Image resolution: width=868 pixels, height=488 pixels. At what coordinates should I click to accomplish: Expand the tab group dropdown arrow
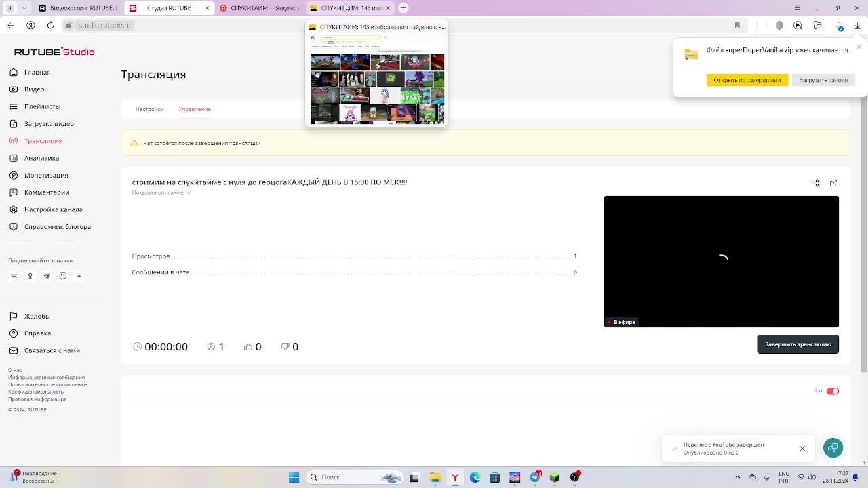coord(24,8)
